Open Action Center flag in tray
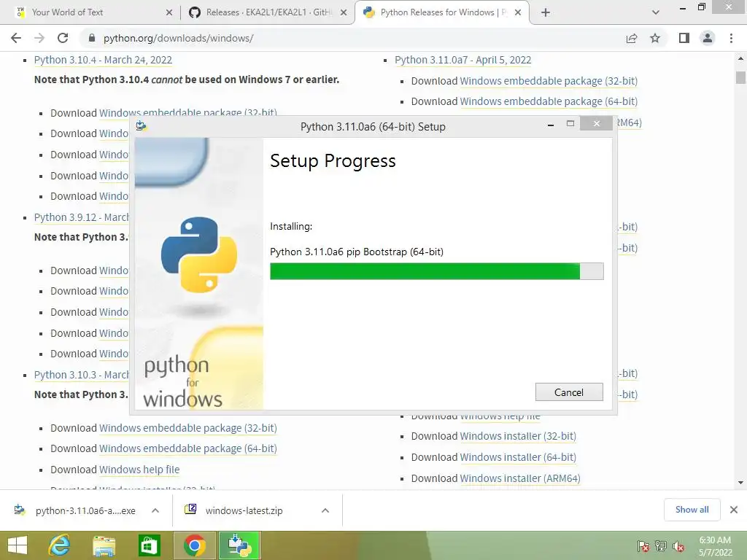The height and width of the screenshot is (560, 747). tap(643, 546)
